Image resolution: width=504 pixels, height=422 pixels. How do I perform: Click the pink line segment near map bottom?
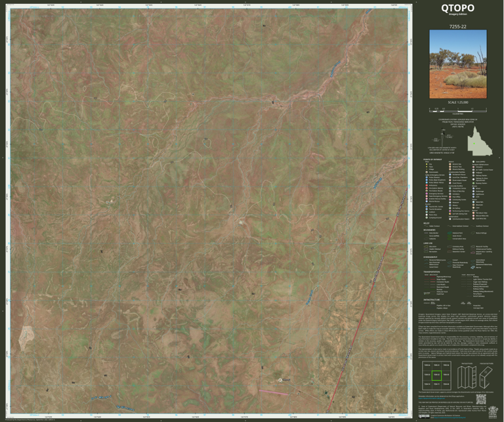[x=273, y=392]
